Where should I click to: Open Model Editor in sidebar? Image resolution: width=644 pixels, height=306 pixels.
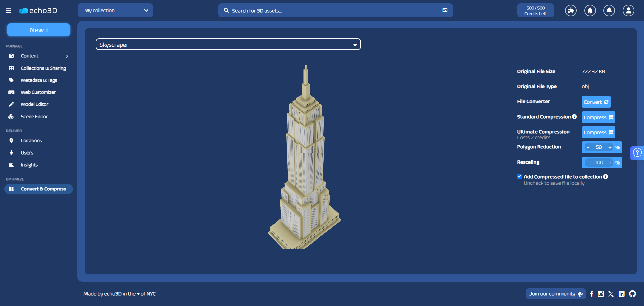click(35, 104)
